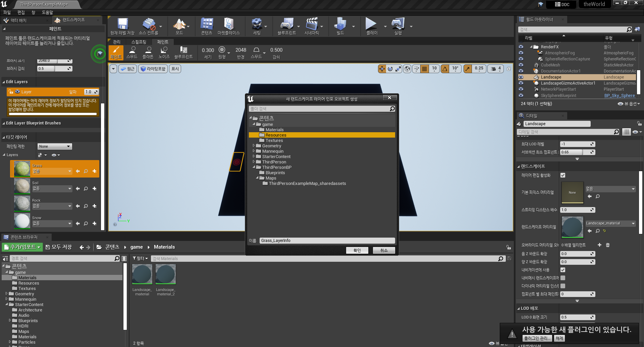
Task: Create layer info for Grass layer plus icon
Action: (x=95, y=171)
